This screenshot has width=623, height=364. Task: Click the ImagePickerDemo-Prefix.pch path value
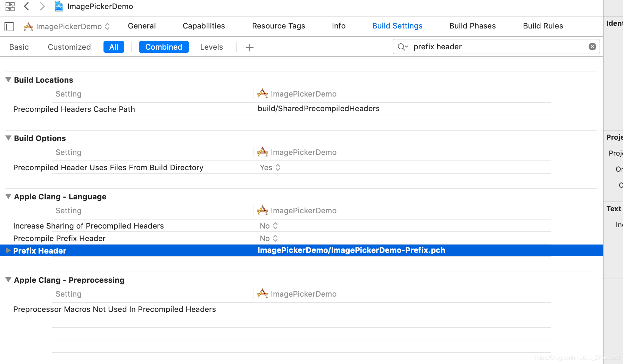[351, 250]
